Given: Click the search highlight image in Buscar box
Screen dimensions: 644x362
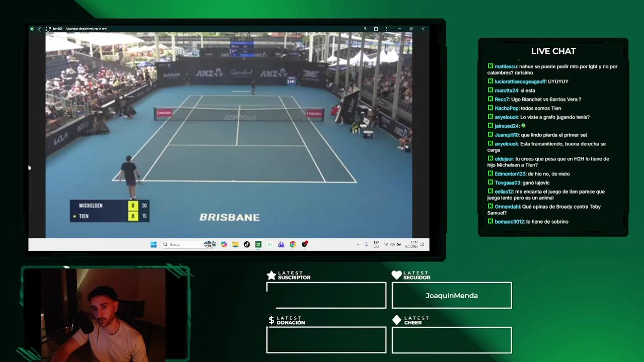Looking at the screenshot, I should (210, 244).
